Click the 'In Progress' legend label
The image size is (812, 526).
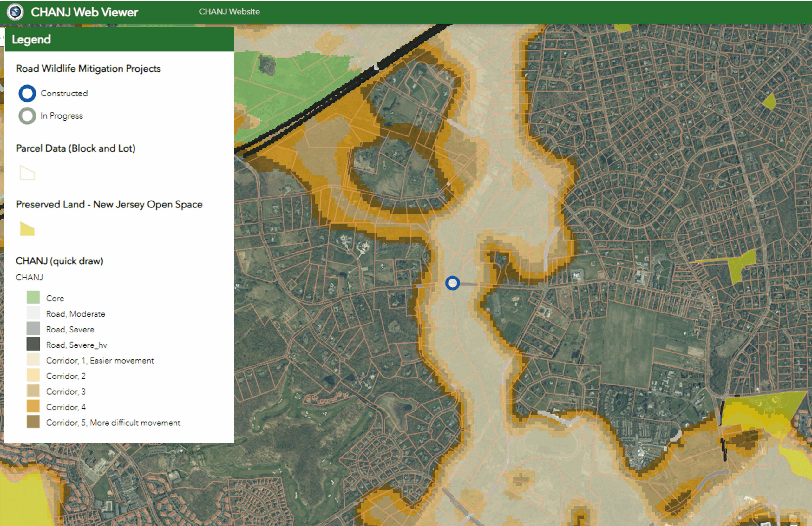62,116
